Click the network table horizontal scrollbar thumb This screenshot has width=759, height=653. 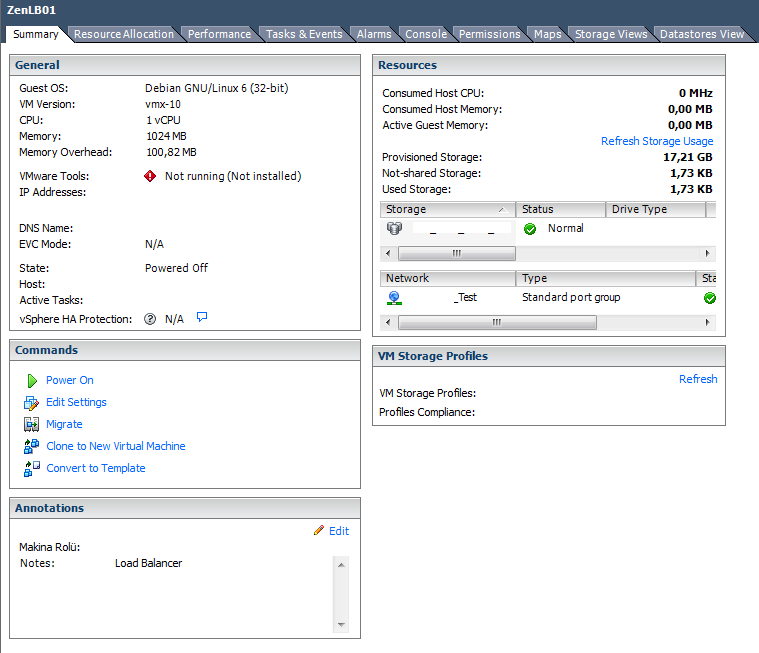(497, 322)
